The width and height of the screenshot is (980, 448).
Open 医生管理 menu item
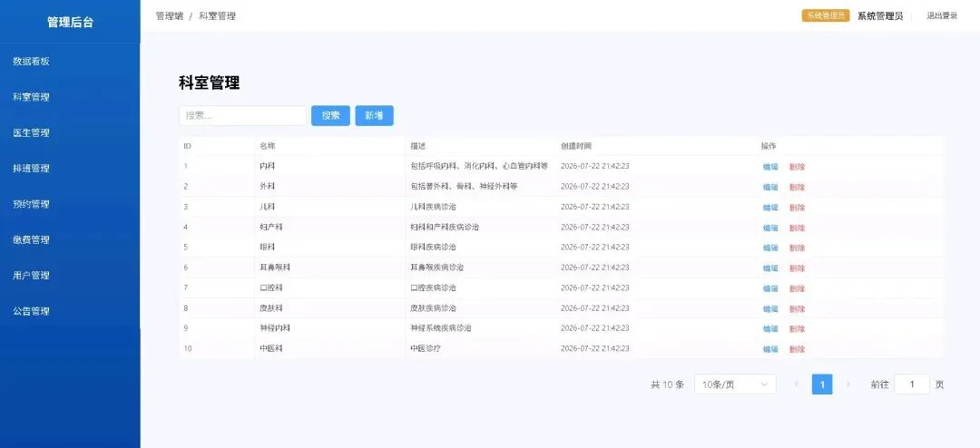point(31,132)
